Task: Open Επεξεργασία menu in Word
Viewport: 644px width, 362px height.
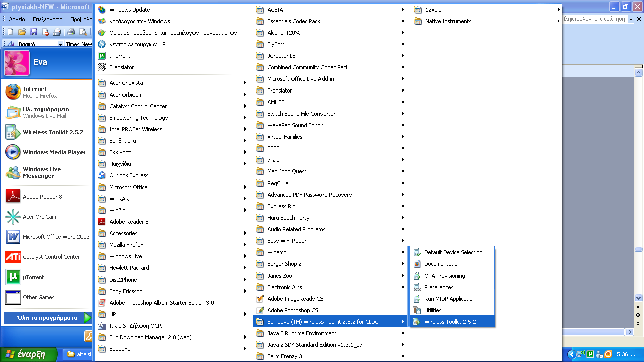Action: 48,19
